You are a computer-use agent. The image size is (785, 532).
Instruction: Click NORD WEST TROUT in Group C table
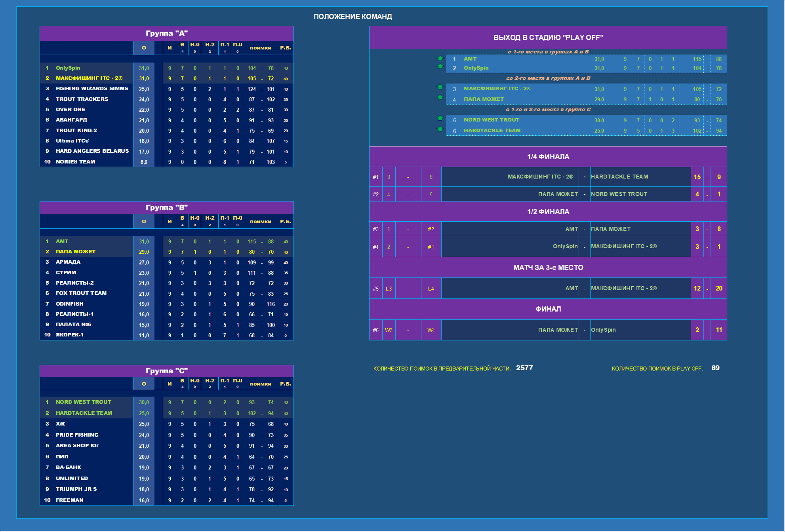[x=84, y=402]
